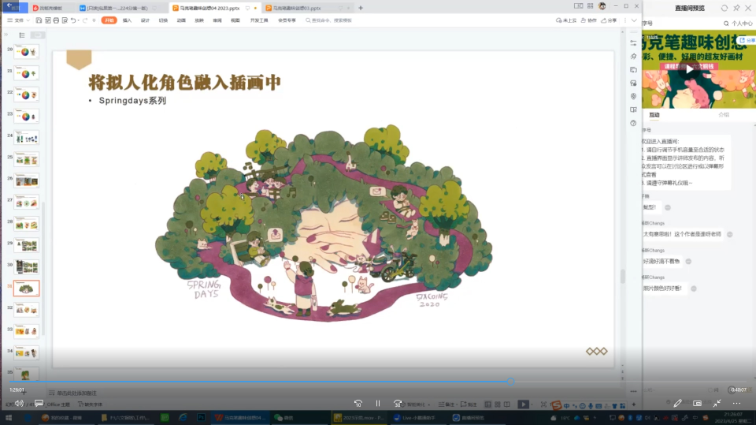Image resolution: width=756 pixels, height=426 pixels.
Task: Switch to the 介绍 tab
Action: click(x=724, y=115)
